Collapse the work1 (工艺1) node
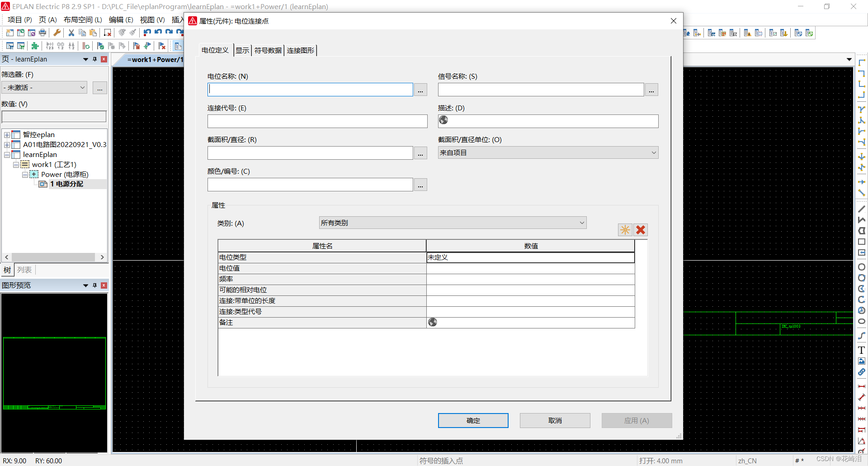 (16, 165)
